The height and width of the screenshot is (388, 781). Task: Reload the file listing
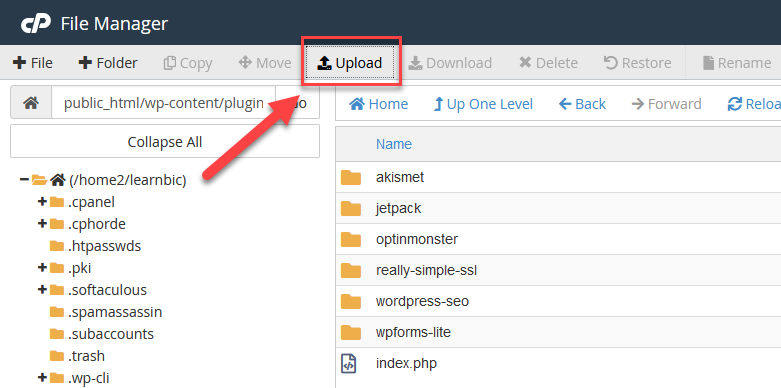click(754, 104)
